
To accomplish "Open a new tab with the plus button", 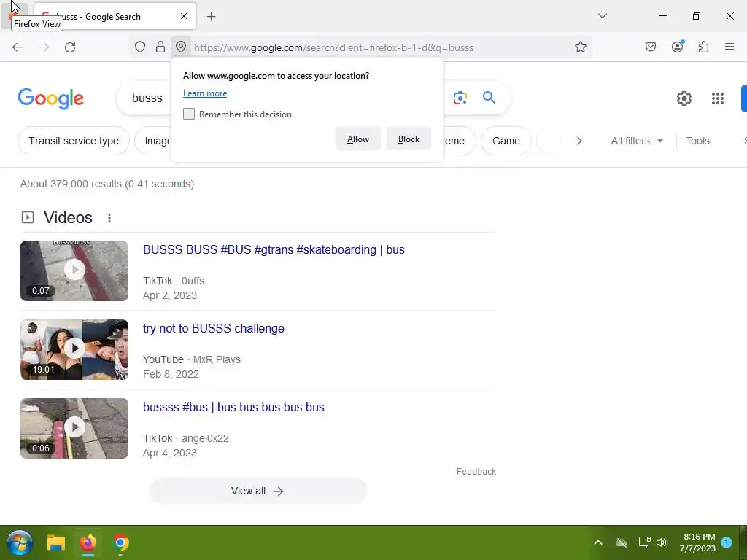I will click(212, 17).
